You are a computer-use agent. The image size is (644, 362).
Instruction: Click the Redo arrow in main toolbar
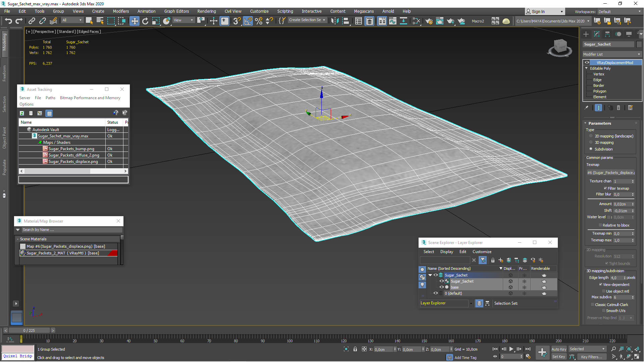pyautogui.click(x=19, y=21)
